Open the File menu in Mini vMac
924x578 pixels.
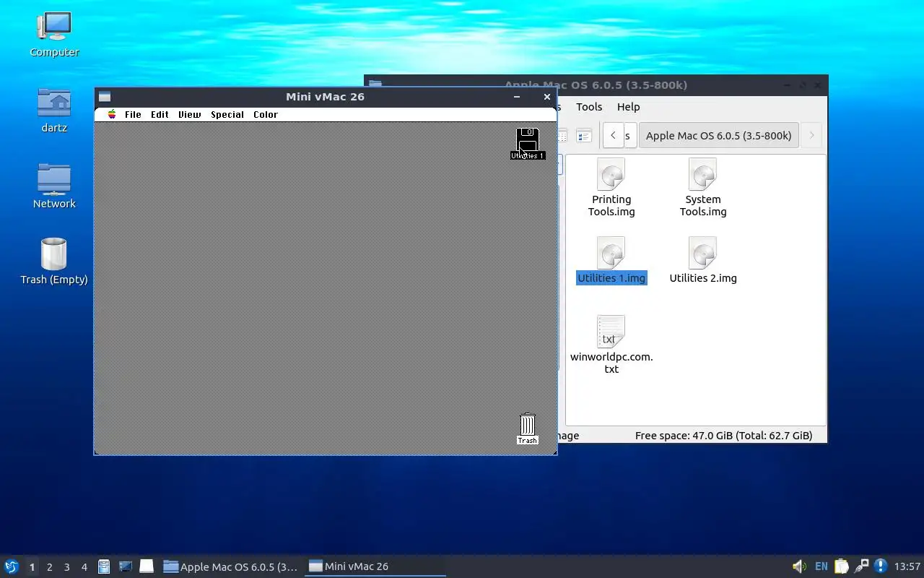coord(133,114)
